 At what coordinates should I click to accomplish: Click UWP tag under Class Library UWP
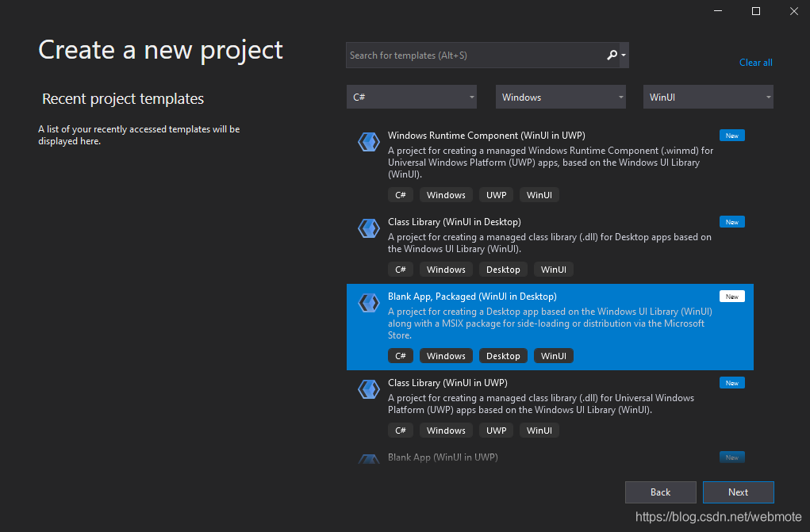coord(496,431)
